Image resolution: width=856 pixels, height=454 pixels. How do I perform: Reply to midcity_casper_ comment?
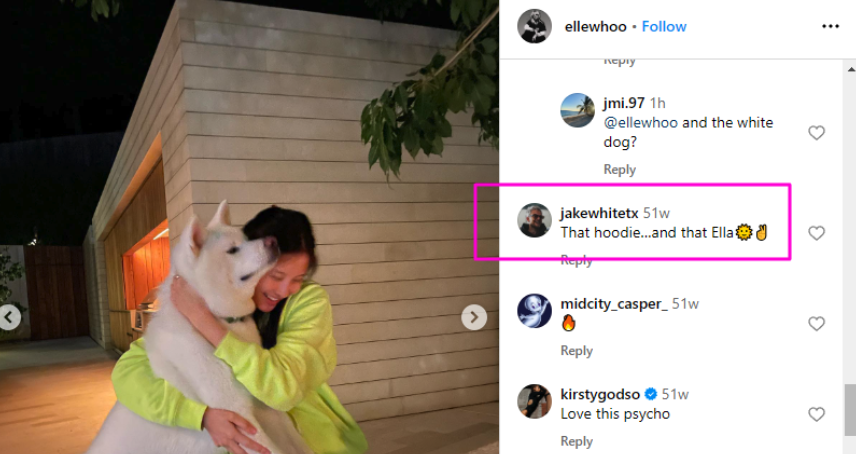coord(576,351)
